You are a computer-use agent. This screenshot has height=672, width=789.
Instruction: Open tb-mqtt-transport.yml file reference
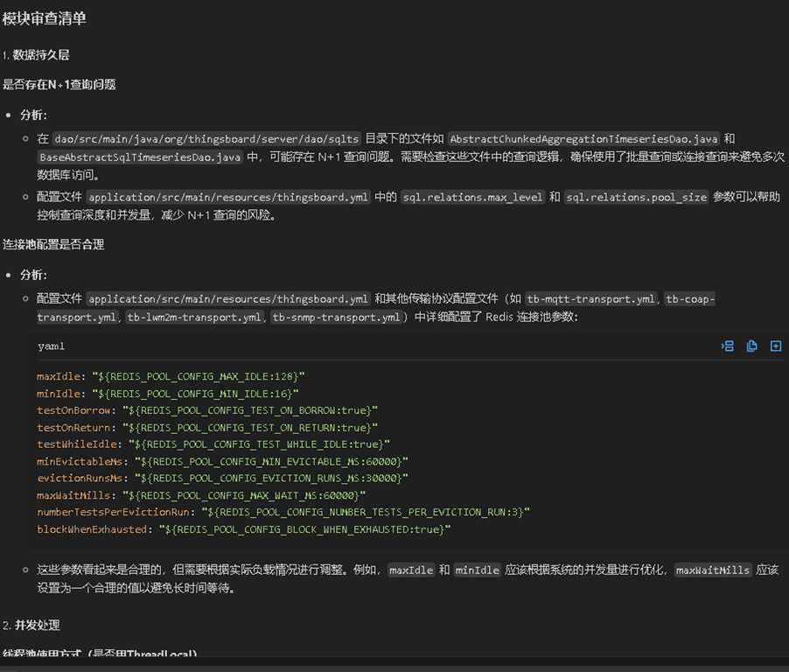click(x=590, y=299)
